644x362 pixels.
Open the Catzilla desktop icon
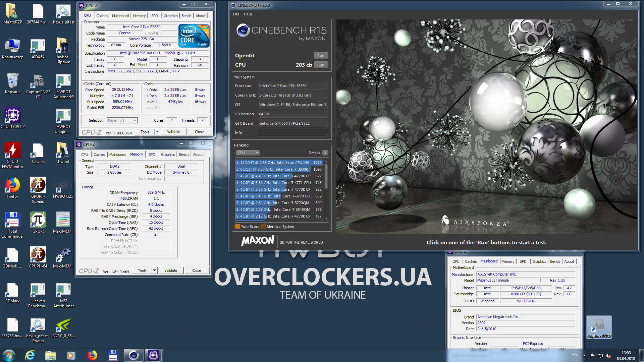[x=38, y=153]
